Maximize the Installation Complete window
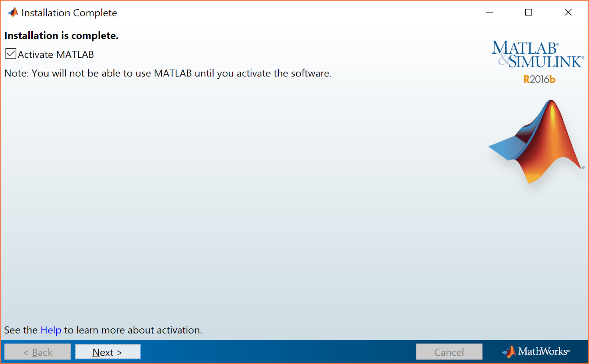Viewport: 589px width, 364px height. pyautogui.click(x=529, y=13)
